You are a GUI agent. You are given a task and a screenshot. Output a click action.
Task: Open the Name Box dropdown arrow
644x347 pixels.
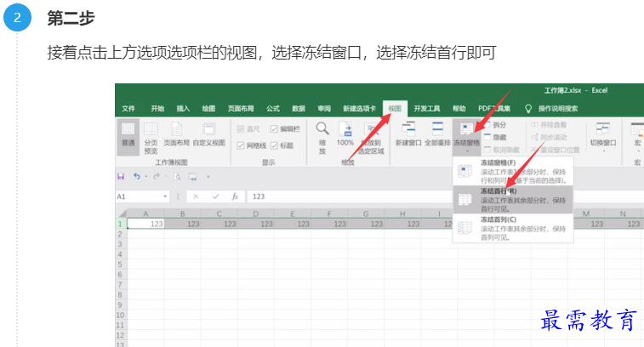tap(165, 196)
